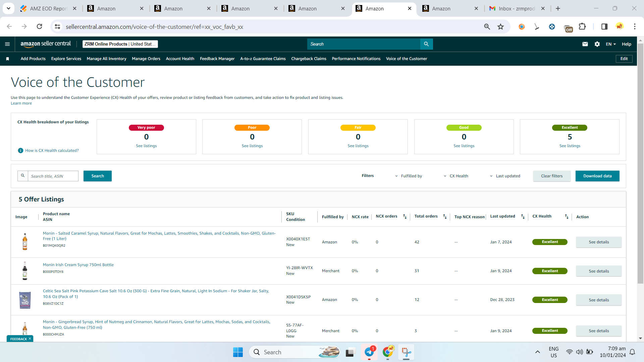This screenshot has width=644, height=362.
Task: Open the Celtic Sea Salt product link
Action: pos(156,294)
